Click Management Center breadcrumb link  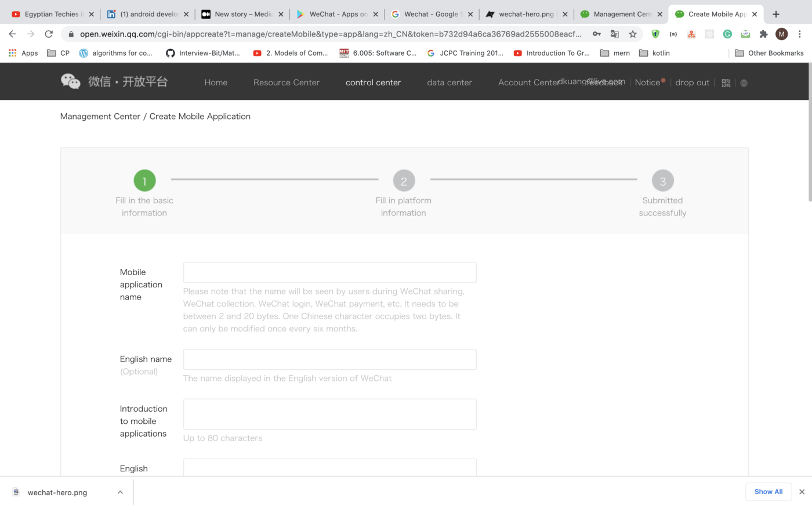[100, 116]
